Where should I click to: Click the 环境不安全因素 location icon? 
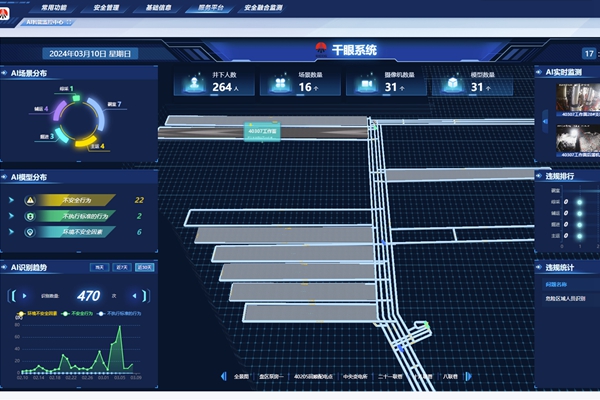(x=29, y=232)
